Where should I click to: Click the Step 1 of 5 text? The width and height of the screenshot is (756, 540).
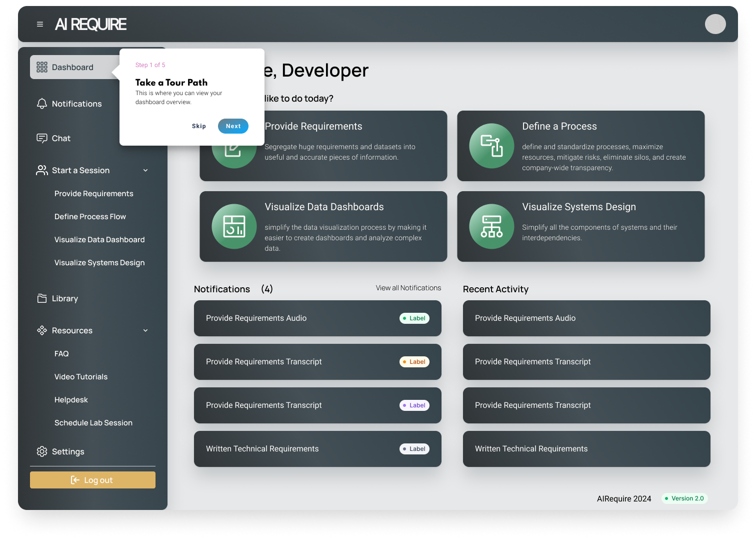click(150, 65)
